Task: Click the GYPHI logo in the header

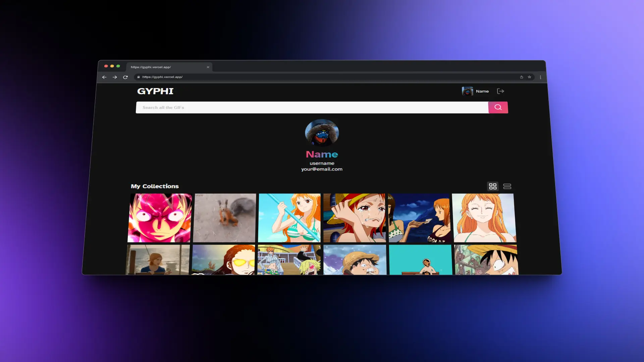Action: tap(155, 91)
